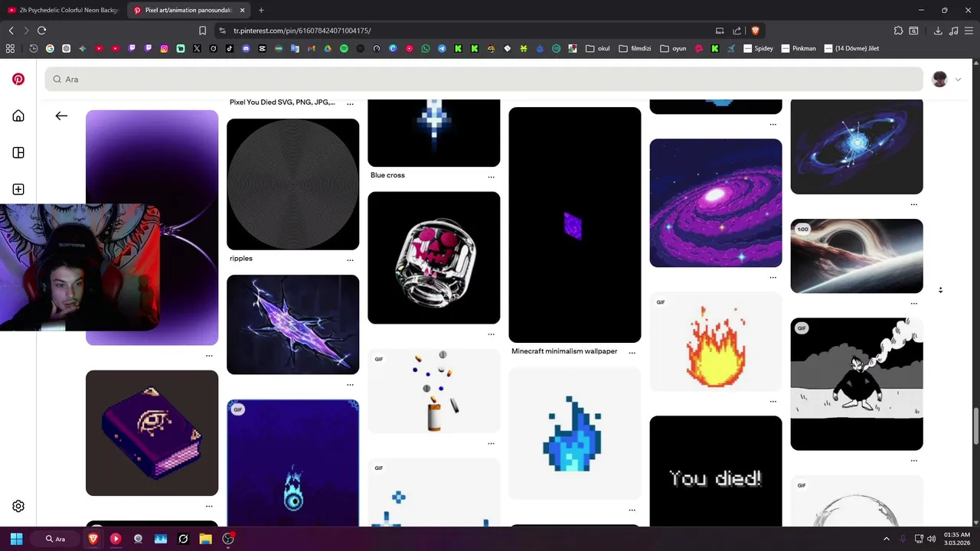Screen dimensions: 980x551
Task: Open browser downloads icon
Action: 938,31
